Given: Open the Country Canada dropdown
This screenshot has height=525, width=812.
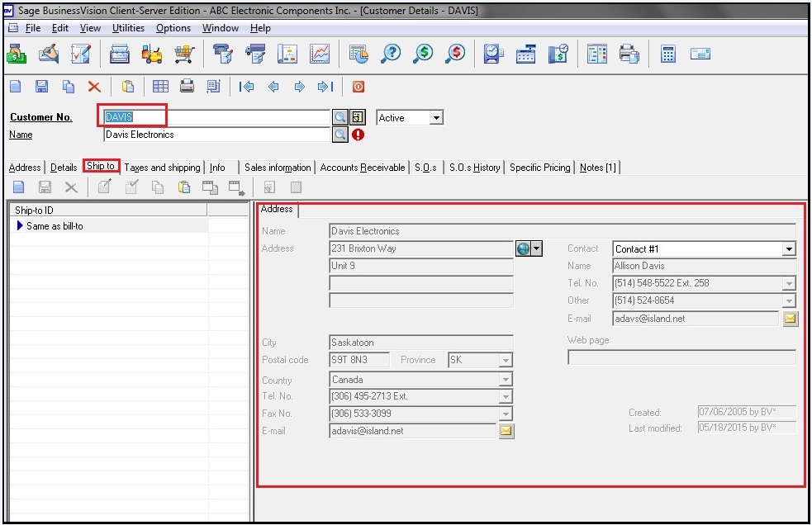Looking at the screenshot, I should click(x=506, y=380).
